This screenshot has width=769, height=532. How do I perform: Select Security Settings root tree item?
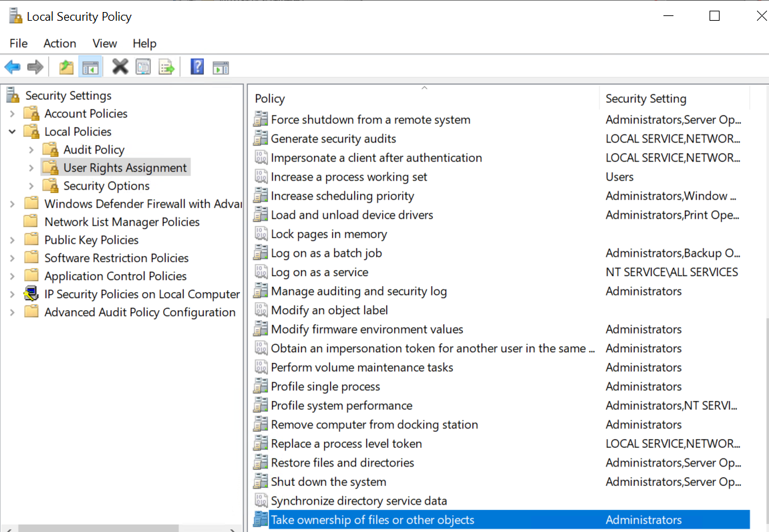[68, 95]
